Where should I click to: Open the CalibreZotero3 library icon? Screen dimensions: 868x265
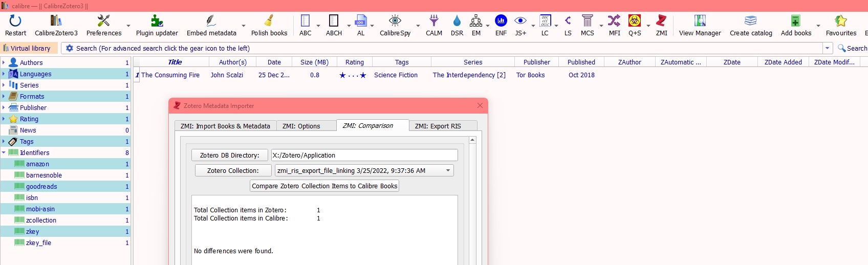pyautogui.click(x=56, y=21)
